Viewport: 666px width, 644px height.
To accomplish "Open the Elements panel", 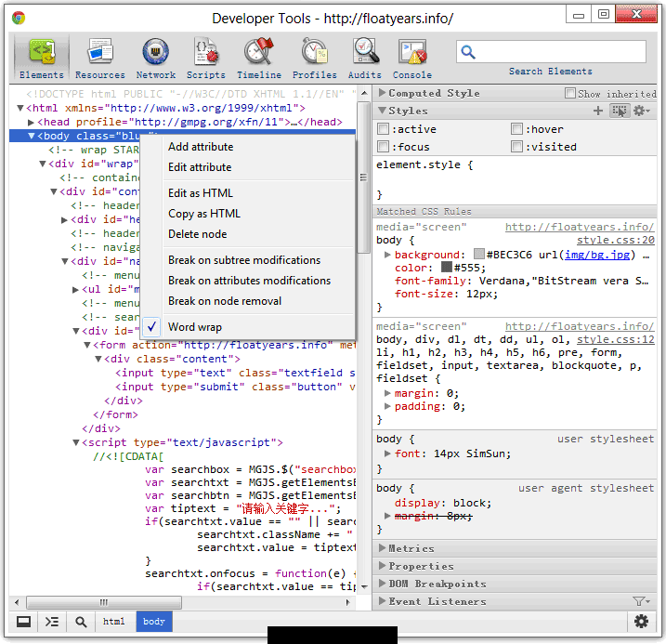I will 41,58.
